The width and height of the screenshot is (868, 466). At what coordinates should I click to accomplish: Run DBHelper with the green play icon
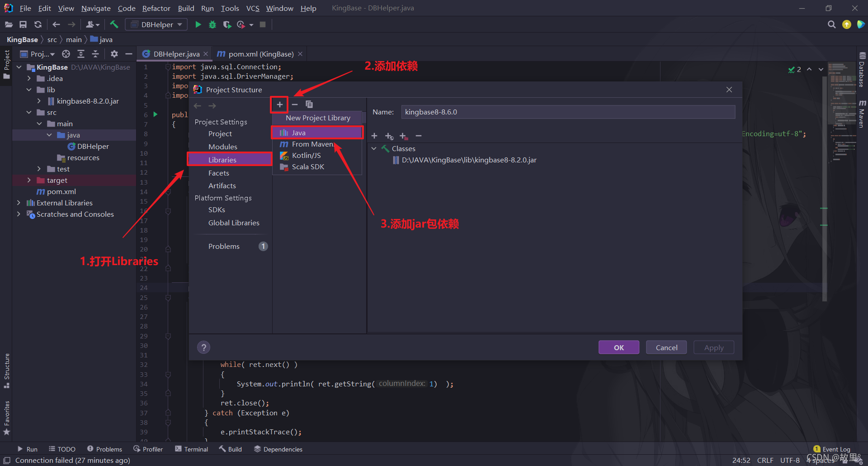198,24
